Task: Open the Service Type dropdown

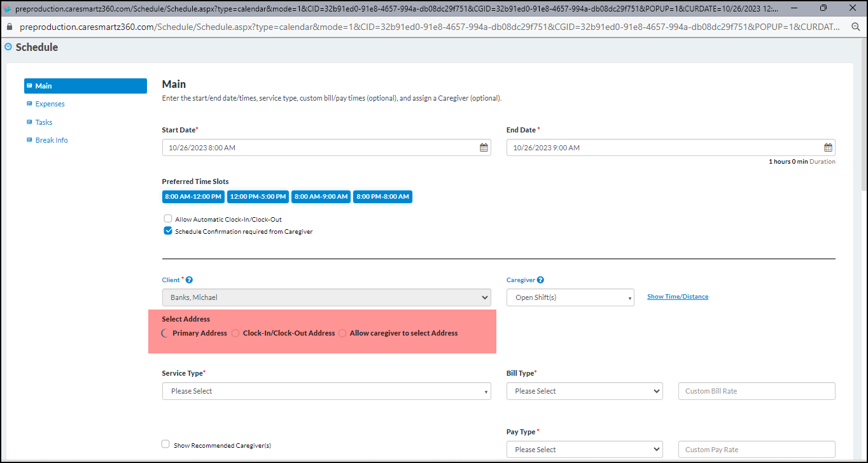Action: (x=326, y=391)
